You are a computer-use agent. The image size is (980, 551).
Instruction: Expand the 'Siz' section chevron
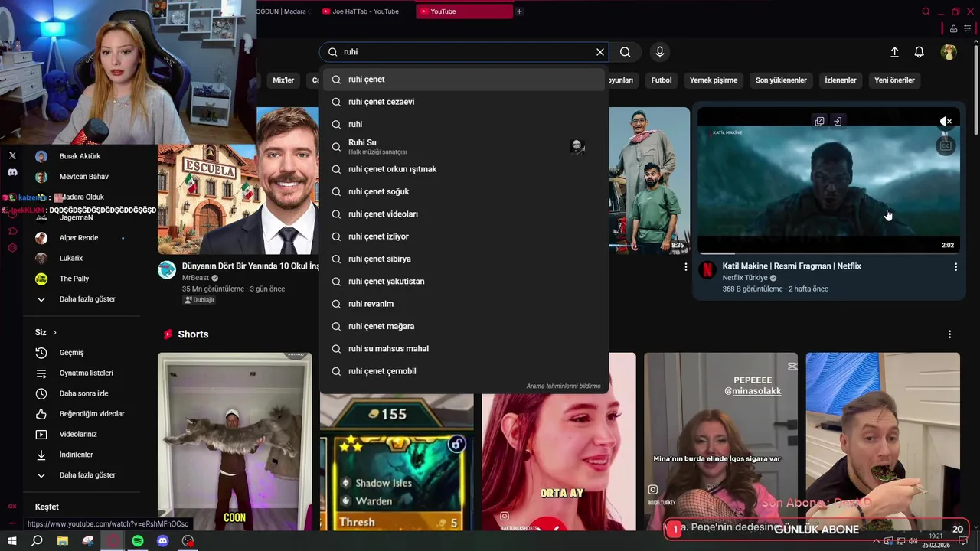(x=54, y=333)
